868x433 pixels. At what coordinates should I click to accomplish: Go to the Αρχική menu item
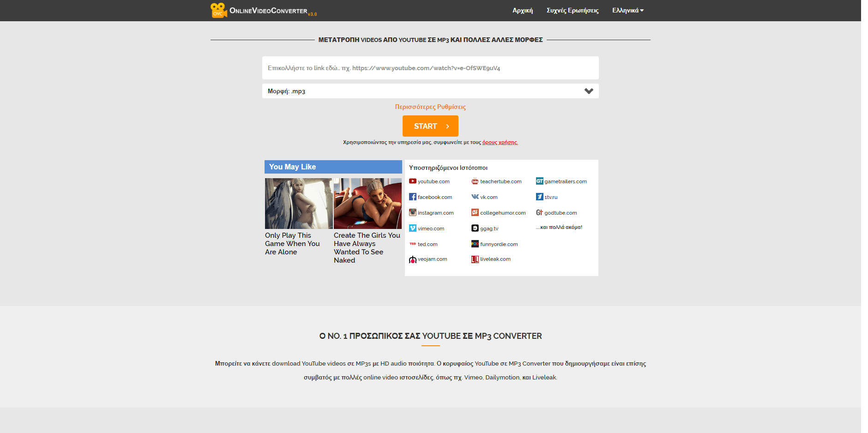click(522, 10)
